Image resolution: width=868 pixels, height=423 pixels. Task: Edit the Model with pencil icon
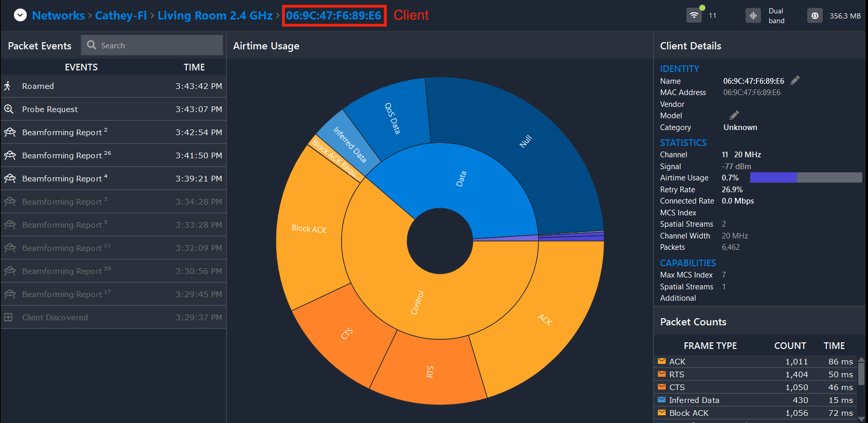click(734, 115)
